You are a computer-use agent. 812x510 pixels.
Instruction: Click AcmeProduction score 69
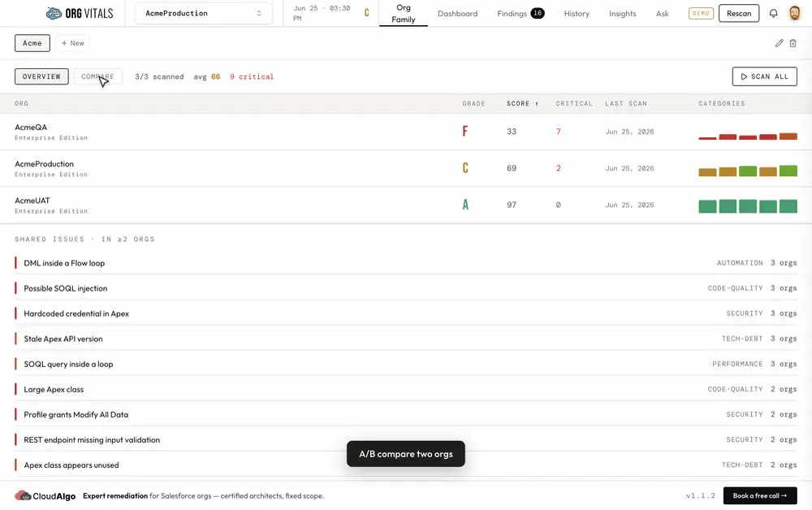[x=512, y=168]
